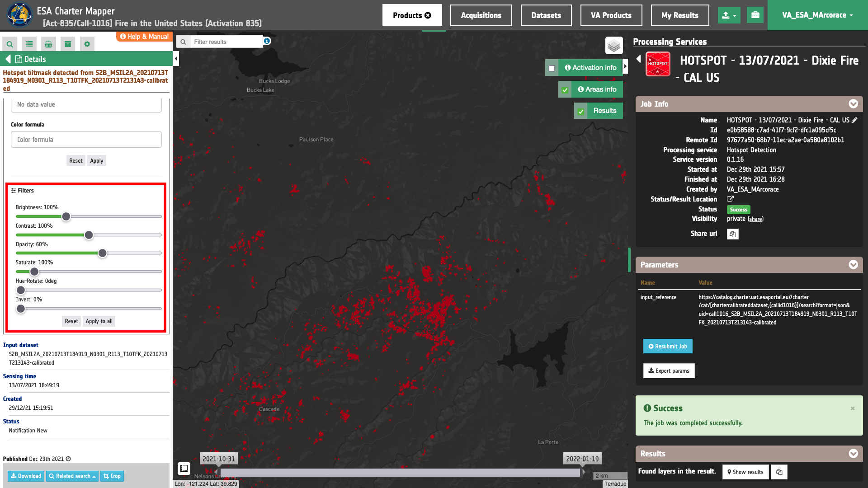Viewport: 868px width, 488px height.
Task: Copy the results layers to clipboard
Action: [x=779, y=472]
